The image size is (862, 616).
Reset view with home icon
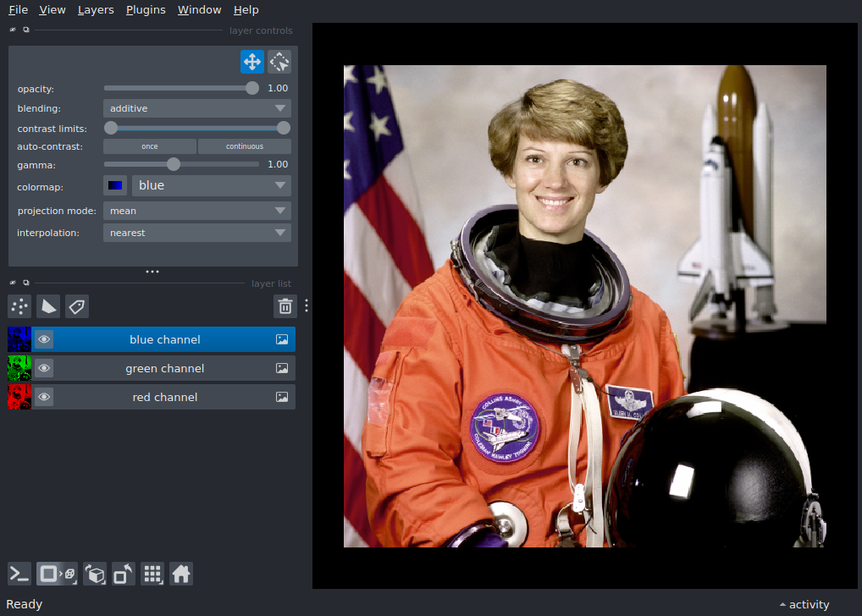181,575
